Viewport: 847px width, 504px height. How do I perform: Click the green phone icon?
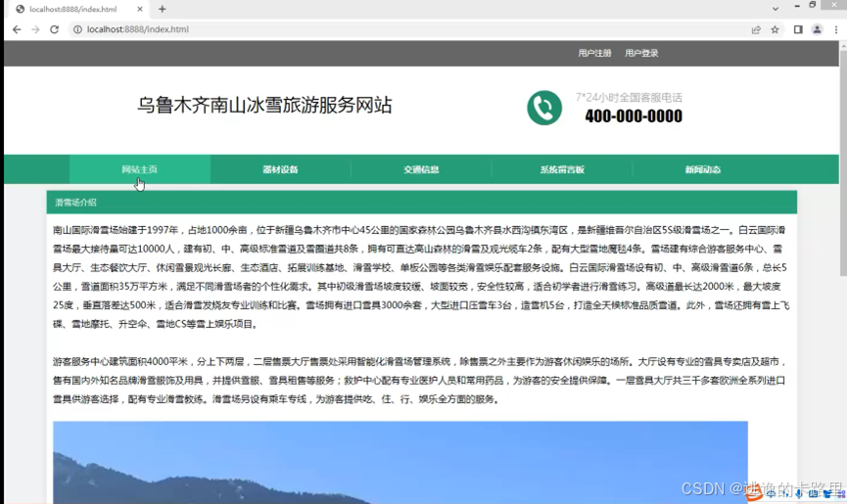[x=544, y=108]
